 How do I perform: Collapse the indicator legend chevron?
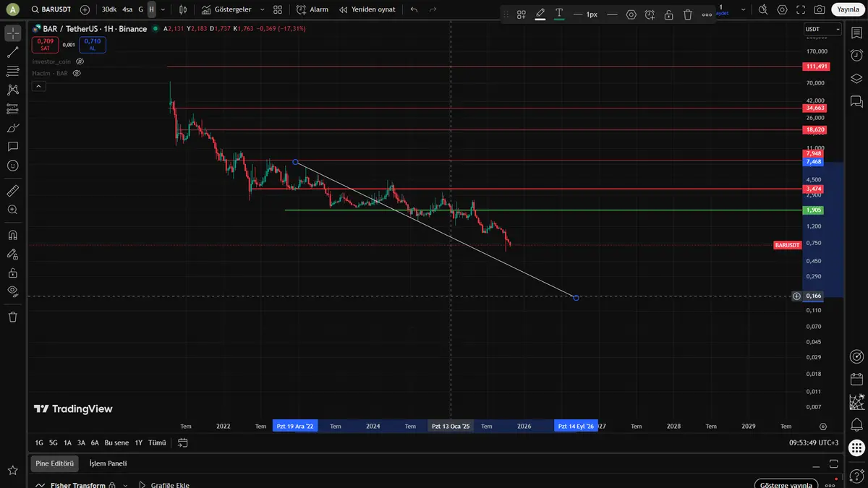click(38, 86)
